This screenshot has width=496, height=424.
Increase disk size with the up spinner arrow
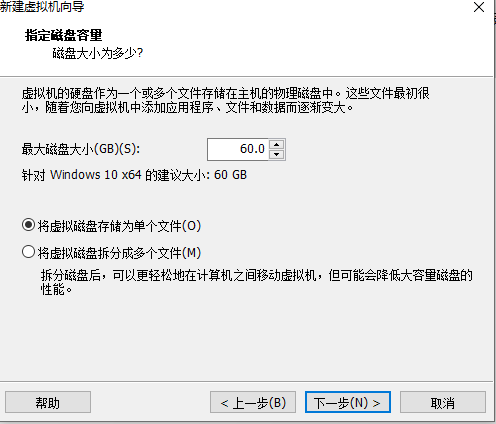coord(276,144)
